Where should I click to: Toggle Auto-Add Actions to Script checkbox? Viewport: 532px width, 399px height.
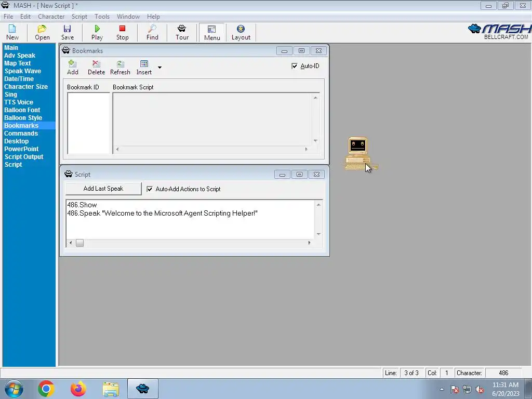149,189
